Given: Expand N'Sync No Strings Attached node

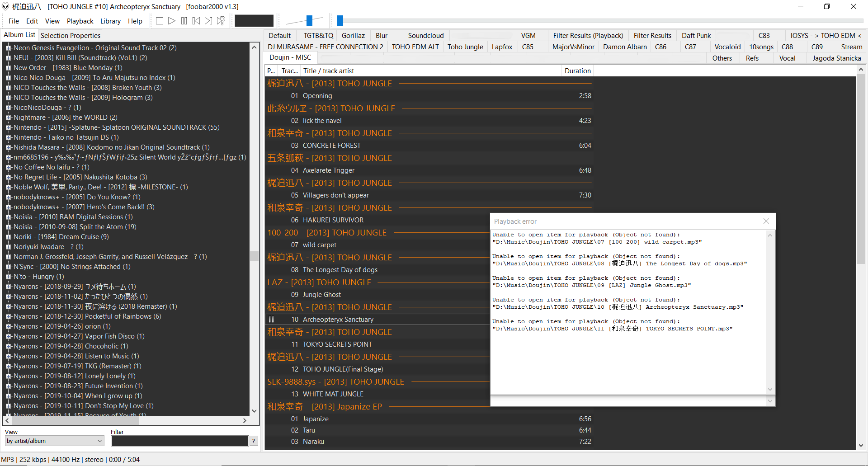Looking at the screenshot, I should coord(8,267).
